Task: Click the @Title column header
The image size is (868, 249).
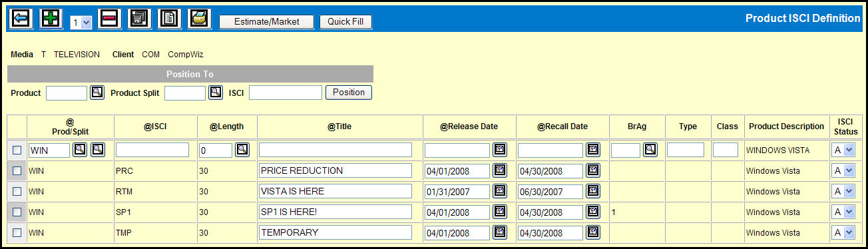Action: [x=339, y=126]
